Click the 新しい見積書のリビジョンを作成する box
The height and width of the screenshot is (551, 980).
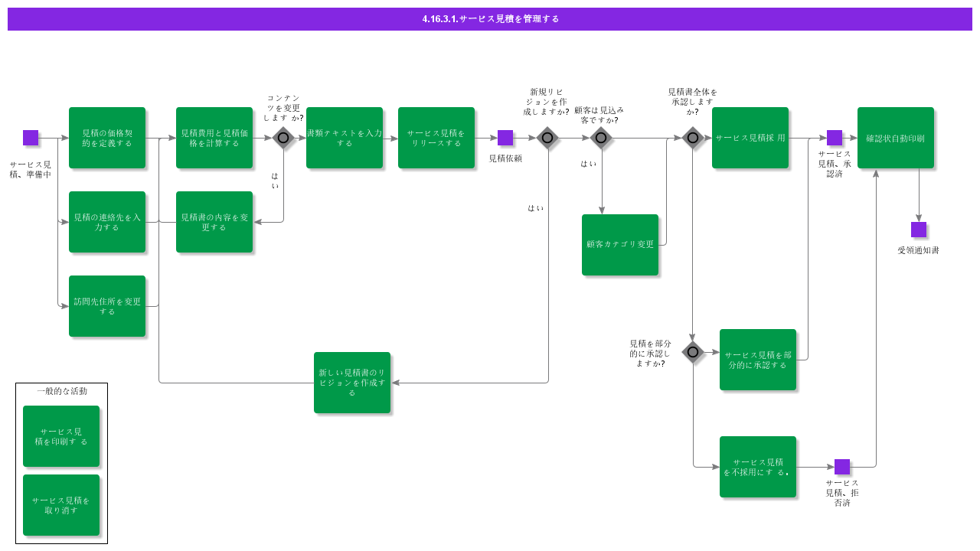tap(352, 383)
